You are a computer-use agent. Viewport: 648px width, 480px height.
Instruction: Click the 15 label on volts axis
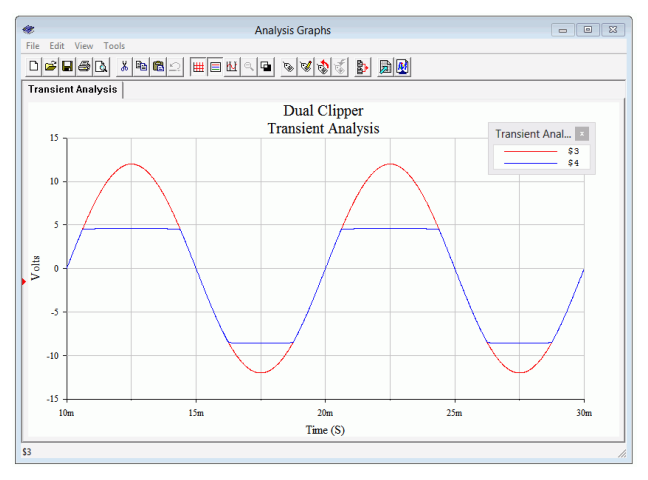pos(54,138)
